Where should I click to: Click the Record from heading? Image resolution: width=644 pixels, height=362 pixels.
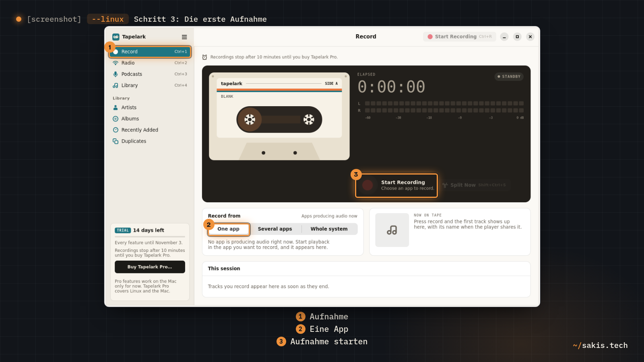224,216
